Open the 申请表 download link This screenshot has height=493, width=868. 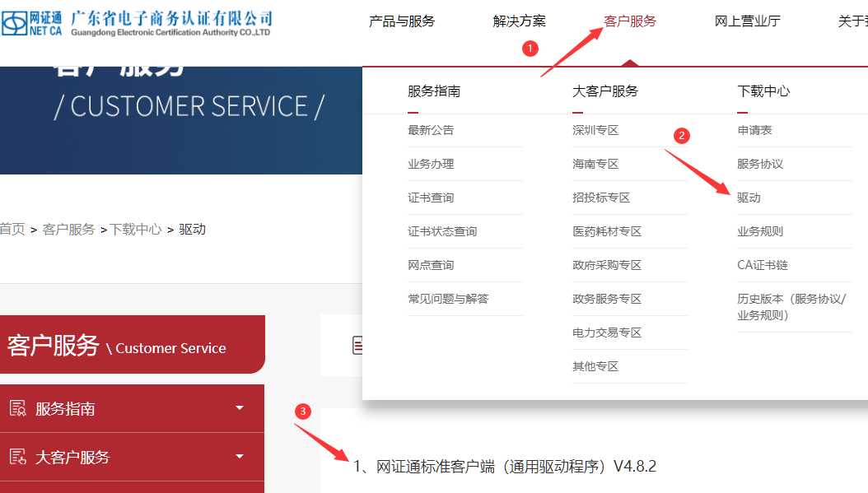point(754,130)
